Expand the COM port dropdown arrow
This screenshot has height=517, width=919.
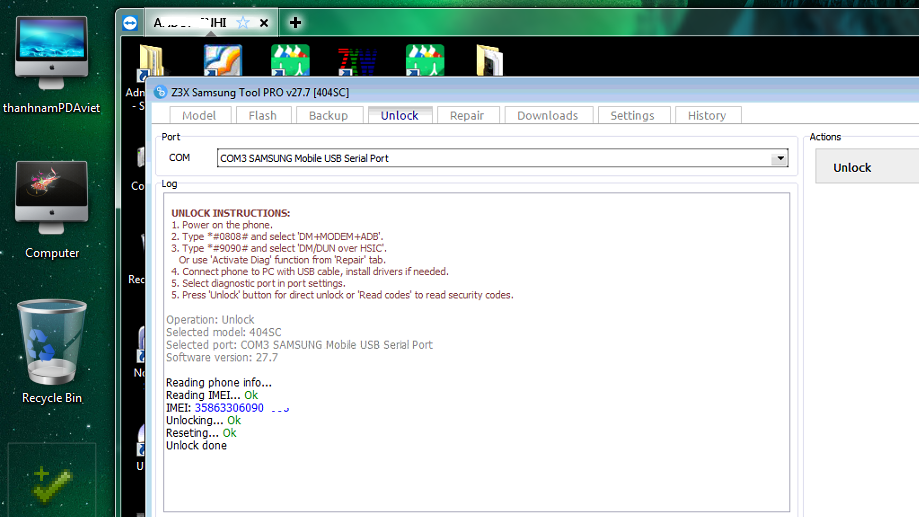pos(780,158)
